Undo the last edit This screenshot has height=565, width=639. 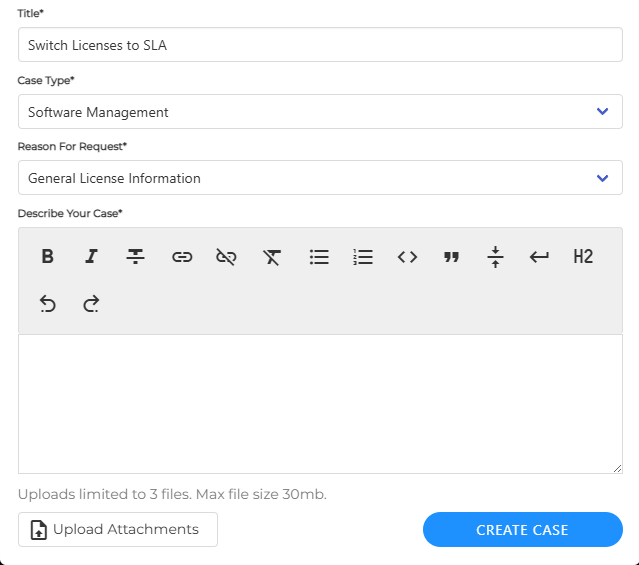(47, 303)
